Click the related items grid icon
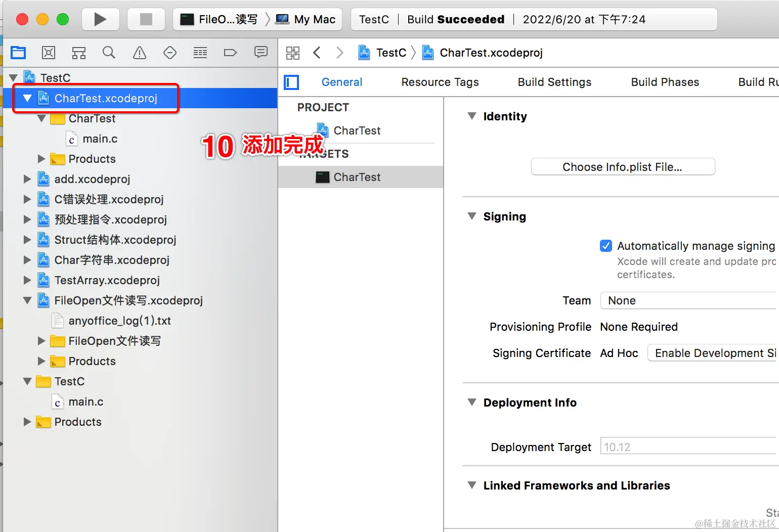 point(293,53)
